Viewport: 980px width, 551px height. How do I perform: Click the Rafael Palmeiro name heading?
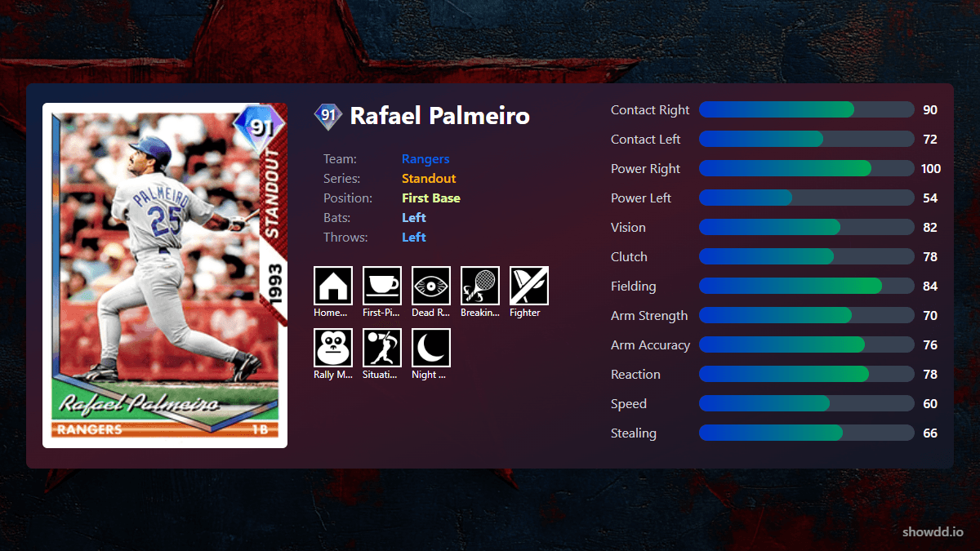(x=439, y=116)
